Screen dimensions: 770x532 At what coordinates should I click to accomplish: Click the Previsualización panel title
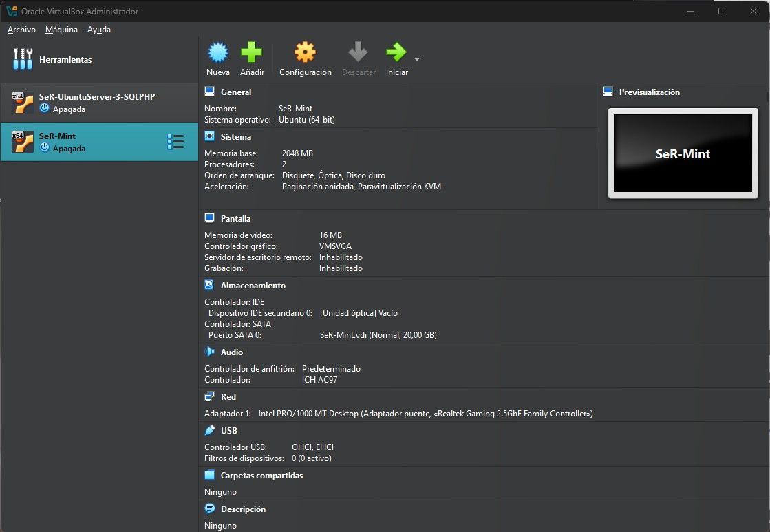click(649, 92)
